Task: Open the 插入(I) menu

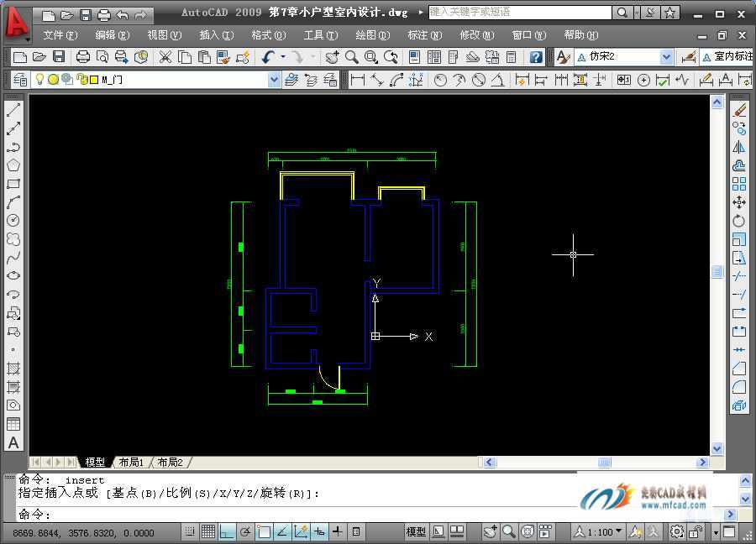Action: [217, 35]
